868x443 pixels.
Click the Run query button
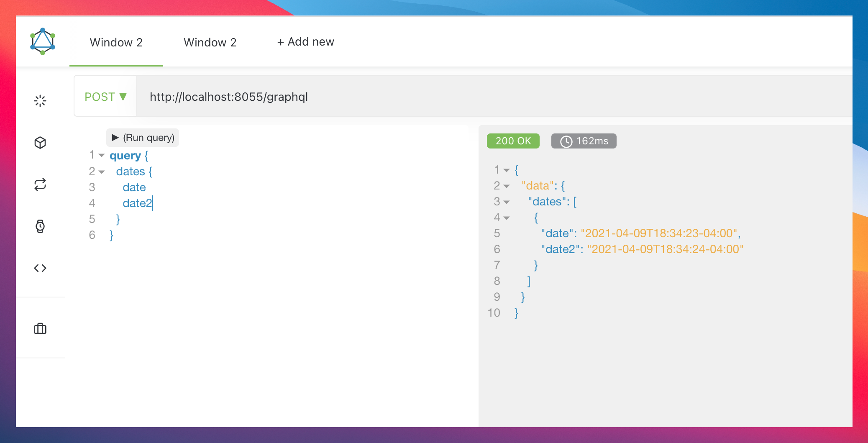pyautogui.click(x=143, y=138)
